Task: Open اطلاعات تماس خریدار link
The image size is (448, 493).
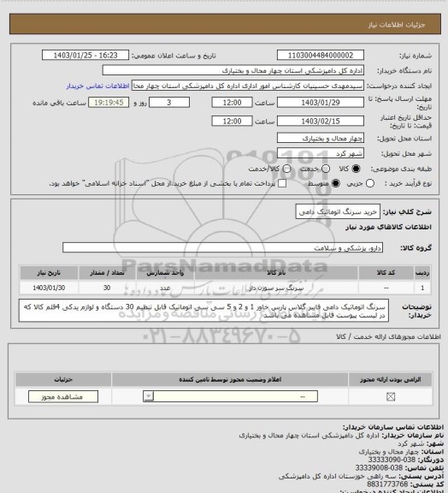Action: 97,86
